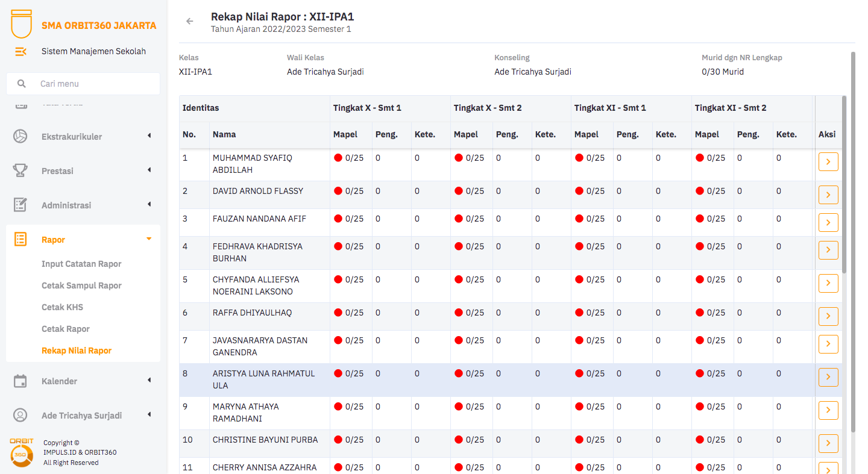Click the Kalender calendar icon
This screenshot has height=474, width=868.
(20, 381)
